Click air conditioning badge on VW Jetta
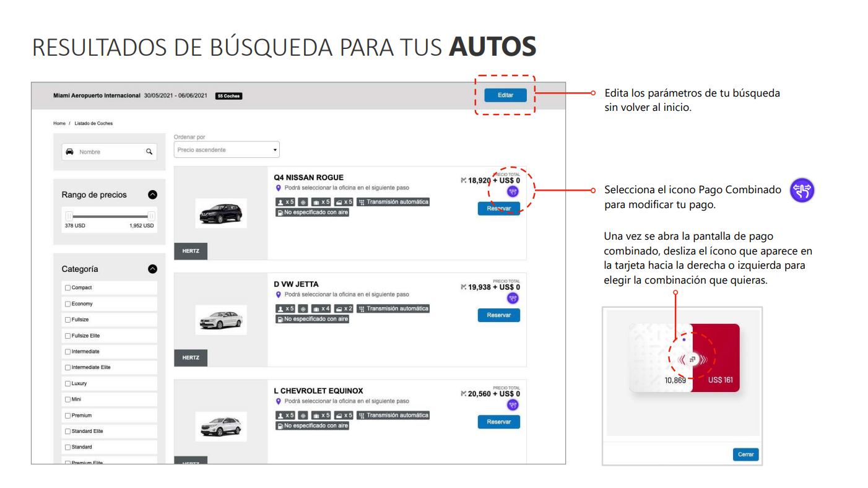This screenshot has height=488, width=868. coord(303,308)
